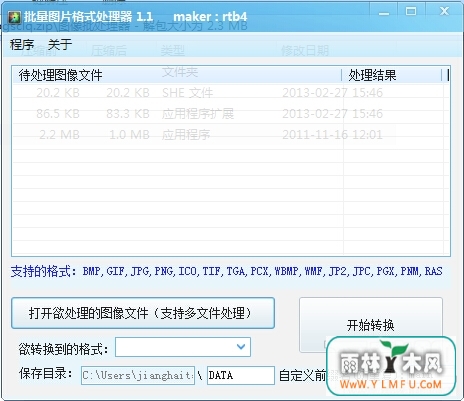Click the app icon in title bar
The width and height of the screenshot is (464, 401).
tap(15, 17)
